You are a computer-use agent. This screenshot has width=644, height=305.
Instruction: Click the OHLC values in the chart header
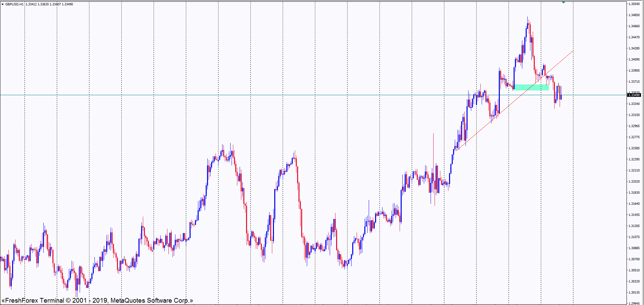[49, 4]
